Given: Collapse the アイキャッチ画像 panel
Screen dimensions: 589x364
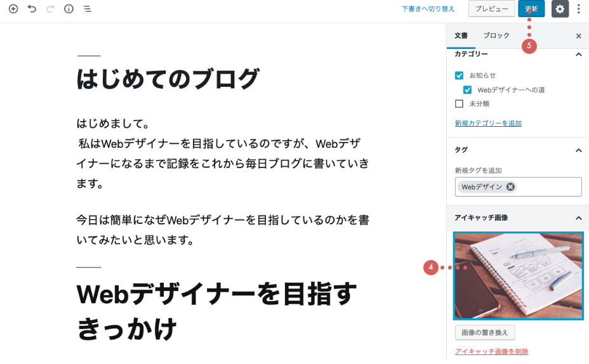Looking at the screenshot, I should tap(578, 218).
